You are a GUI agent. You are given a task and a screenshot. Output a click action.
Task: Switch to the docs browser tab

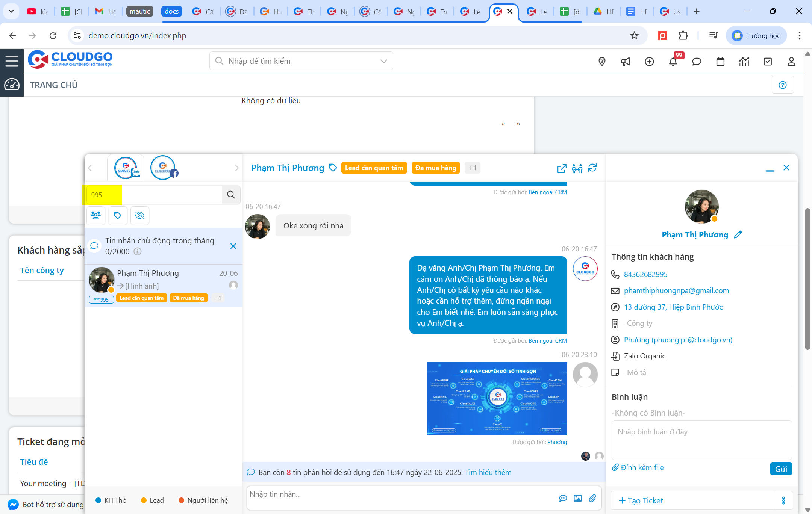coord(171,11)
